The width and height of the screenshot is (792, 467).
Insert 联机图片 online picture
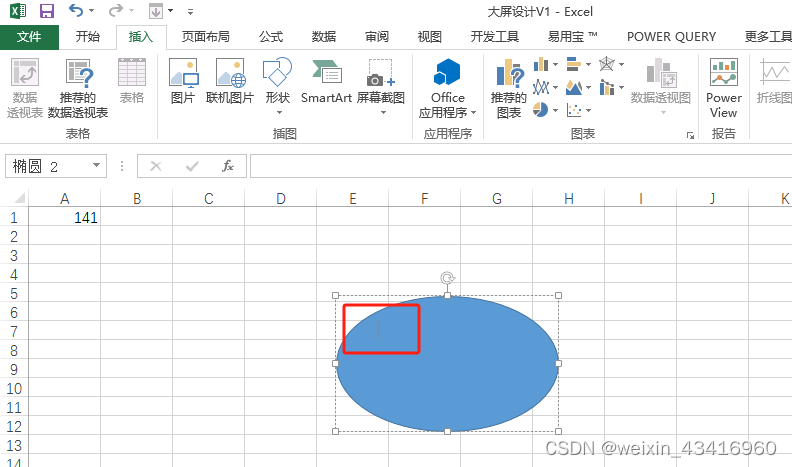point(230,81)
